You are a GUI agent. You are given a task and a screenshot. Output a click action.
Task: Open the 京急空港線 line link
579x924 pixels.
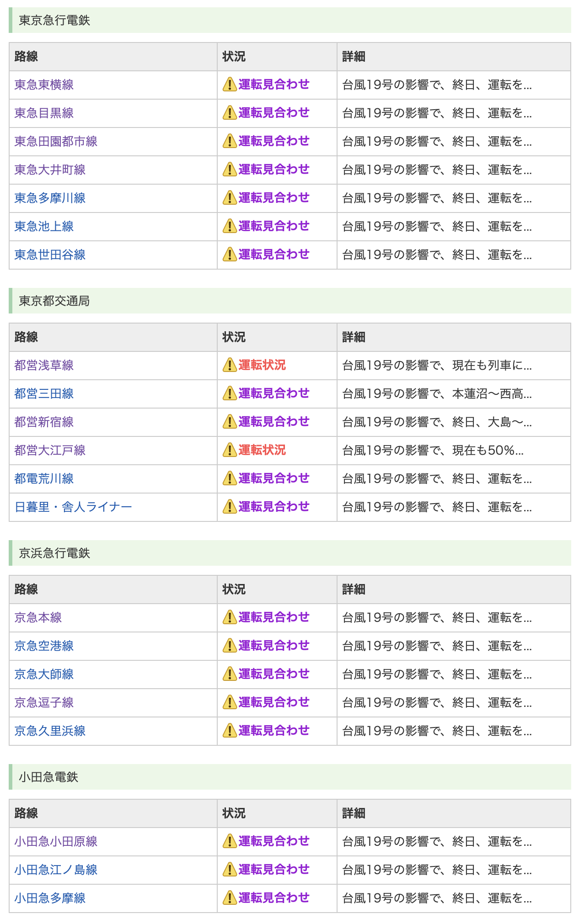click(x=44, y=646)
